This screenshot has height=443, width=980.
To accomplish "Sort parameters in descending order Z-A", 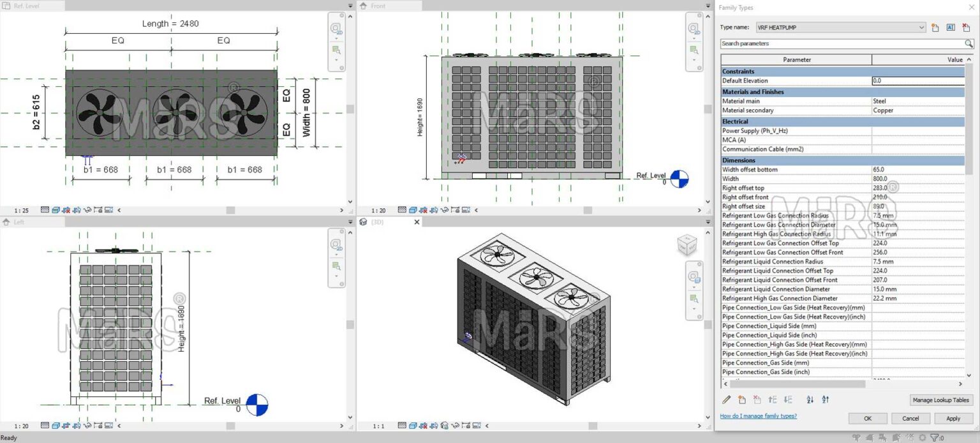I will pos(825,400).
